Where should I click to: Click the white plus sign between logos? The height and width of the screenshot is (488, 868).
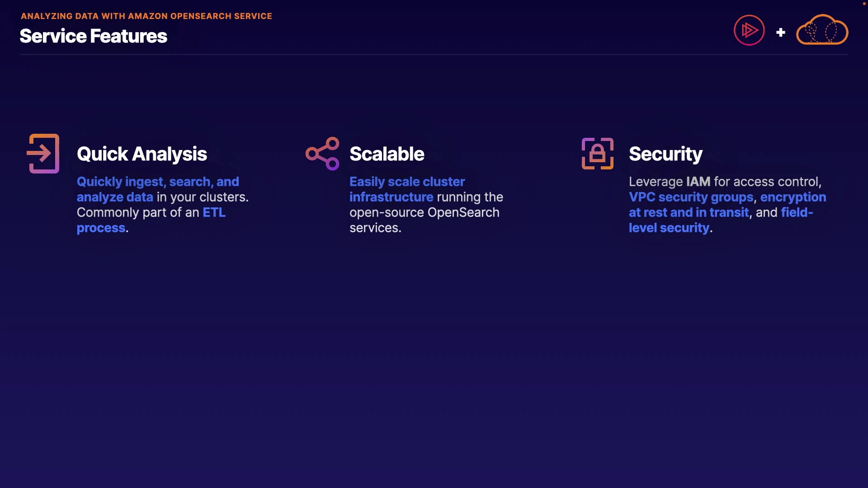[x=781, y=33]
